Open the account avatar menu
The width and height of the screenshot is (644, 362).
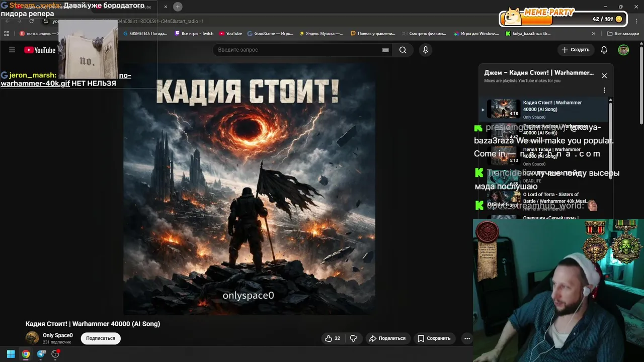[x=623, y=50]
